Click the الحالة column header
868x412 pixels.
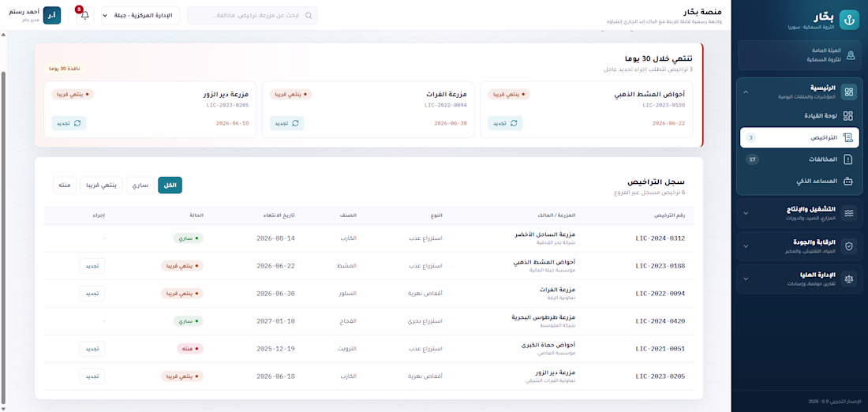[197, 215]
